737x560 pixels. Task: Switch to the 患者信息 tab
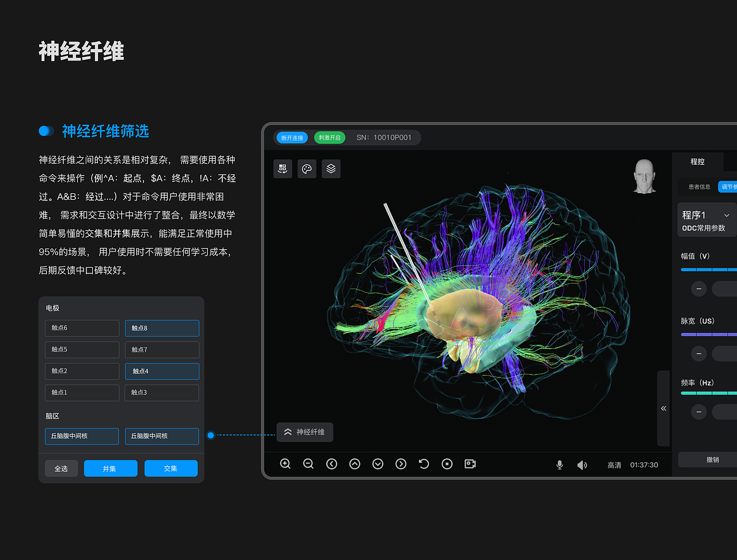pos(700,187)
